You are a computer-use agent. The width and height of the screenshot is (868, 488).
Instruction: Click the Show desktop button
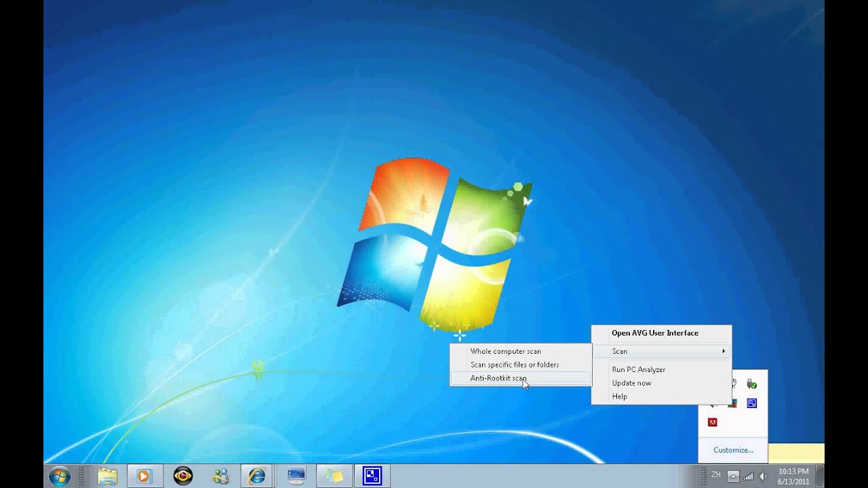(820, 476)
